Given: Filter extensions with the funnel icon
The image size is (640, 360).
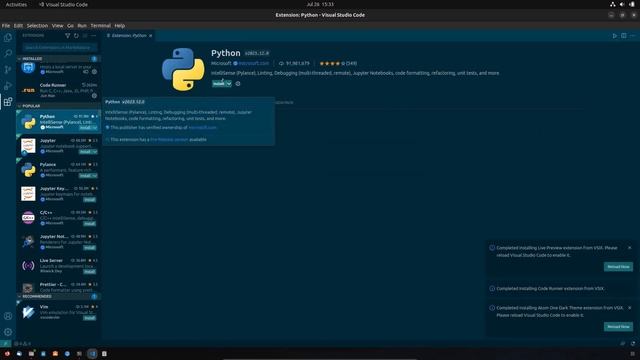Looking at the screenshot, I should [68, 36].
